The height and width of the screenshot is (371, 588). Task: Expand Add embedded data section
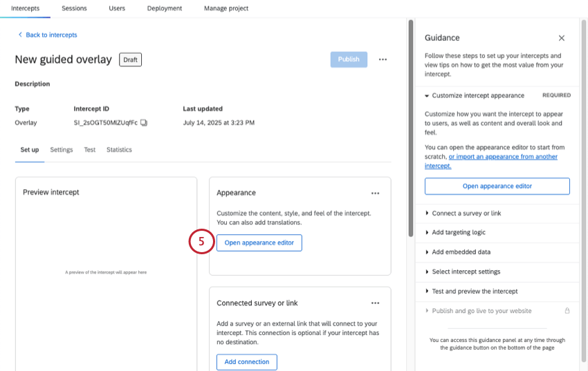(427, 252)
